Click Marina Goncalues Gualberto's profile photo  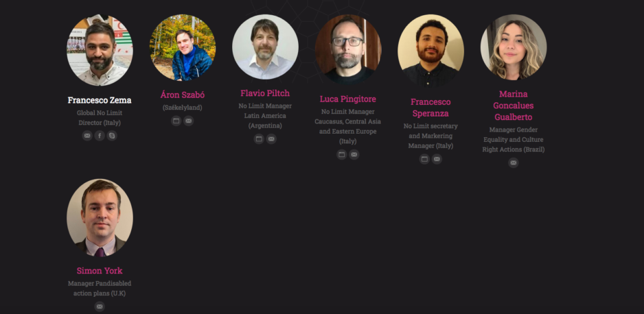point(514,47)
